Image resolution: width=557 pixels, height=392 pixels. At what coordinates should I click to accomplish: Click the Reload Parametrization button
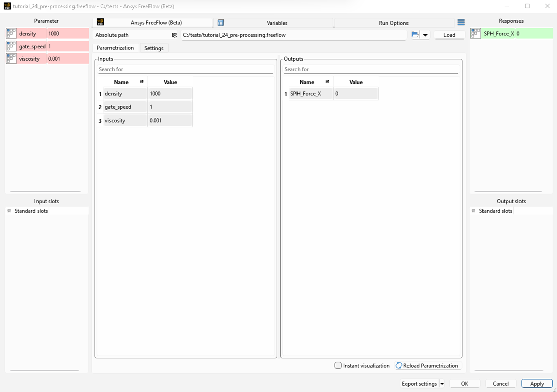pos(428,365)
